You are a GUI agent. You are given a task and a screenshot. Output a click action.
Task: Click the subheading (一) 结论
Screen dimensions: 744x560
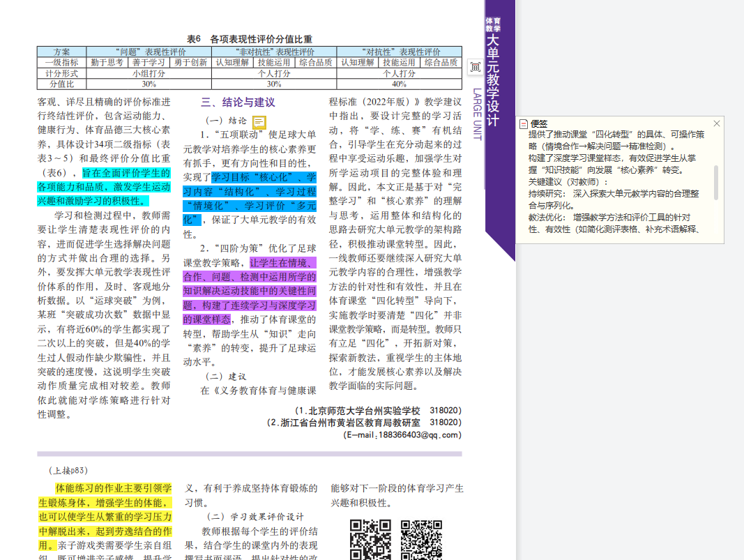(x=226, y=121)
